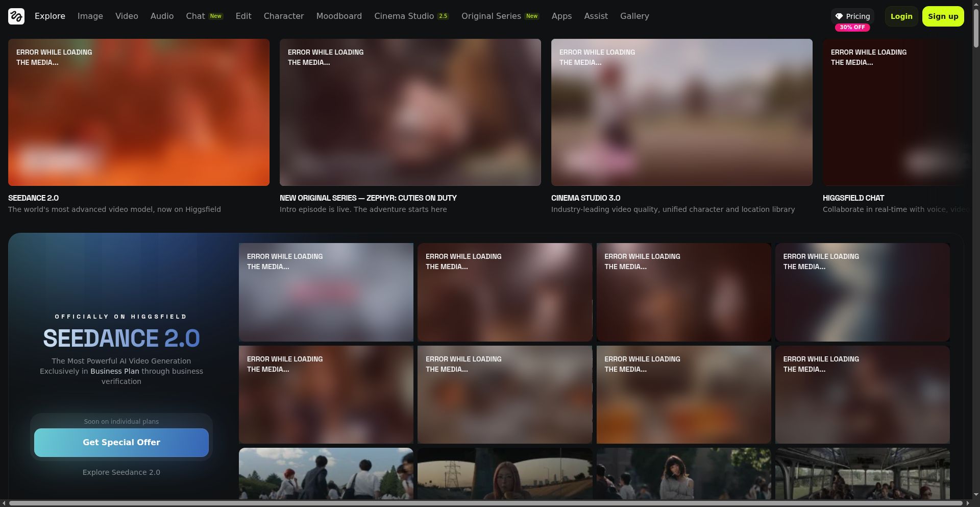Open the Cinema Studio 3.0 card

(681, 112)
